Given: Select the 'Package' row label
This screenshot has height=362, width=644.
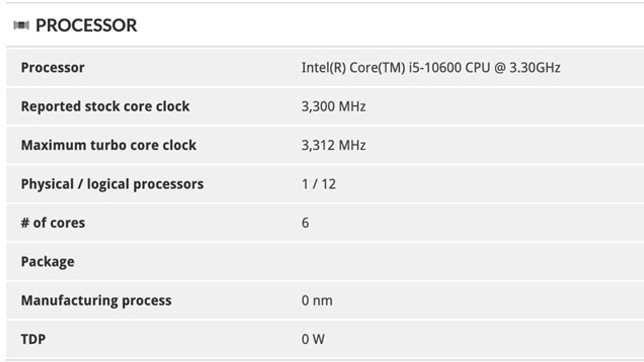Looking at the screenshot, I should click(47, 262).
